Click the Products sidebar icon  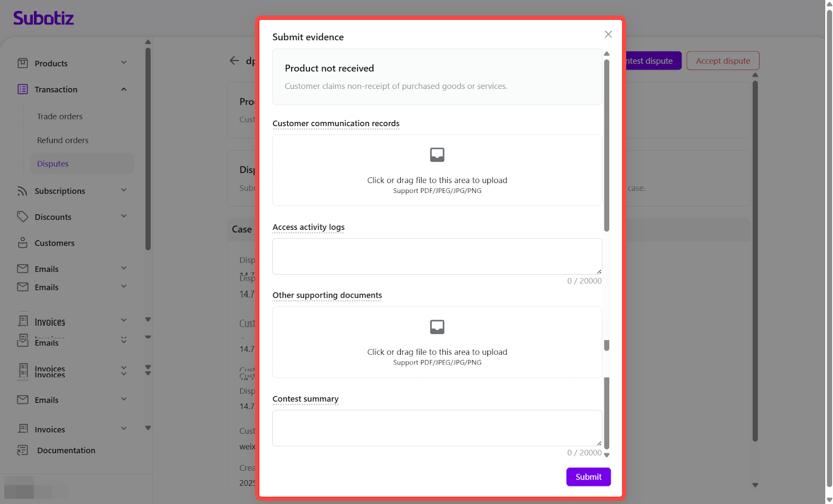click(x=22, y=63)
